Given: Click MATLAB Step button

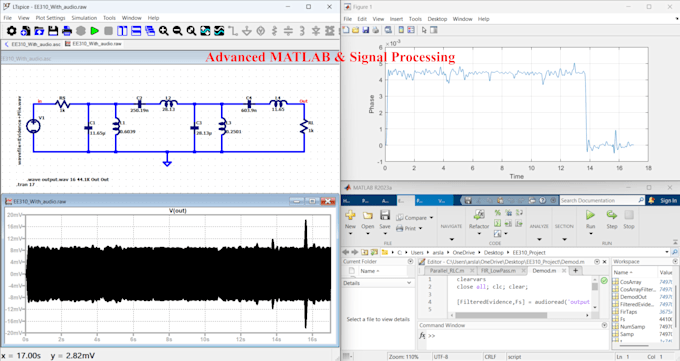Looking at the screenshot, I should (611, 219).
